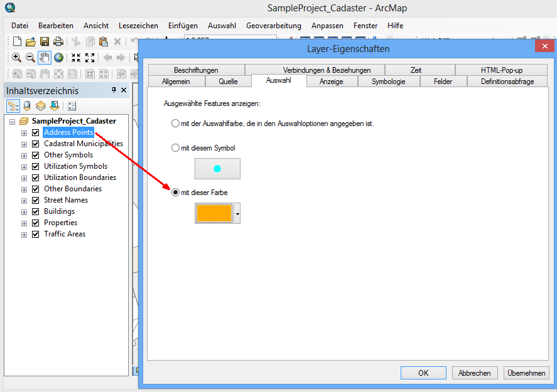The image size is (557, 392).
Task: Toggle visibility of the Street Names layer
Action: pos(36,200)
